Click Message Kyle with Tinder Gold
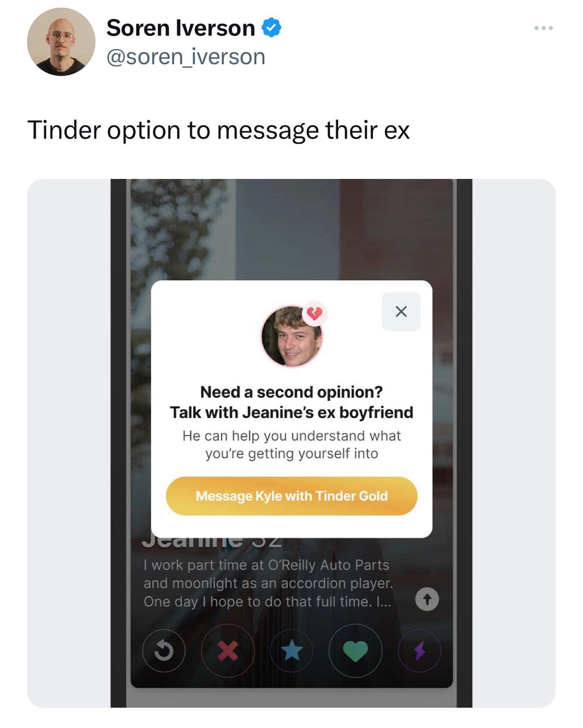 [291, 496]
